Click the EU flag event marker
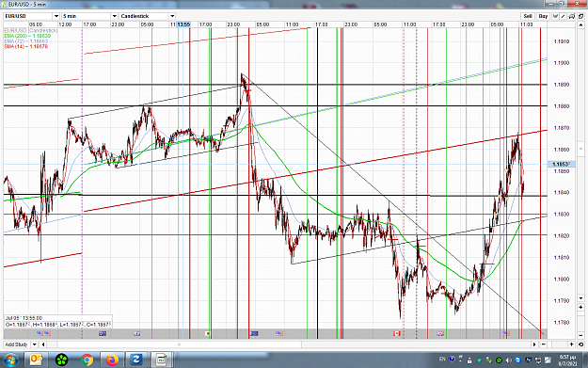The width and height of the screenshot is (588, 368). pos(254,333)
